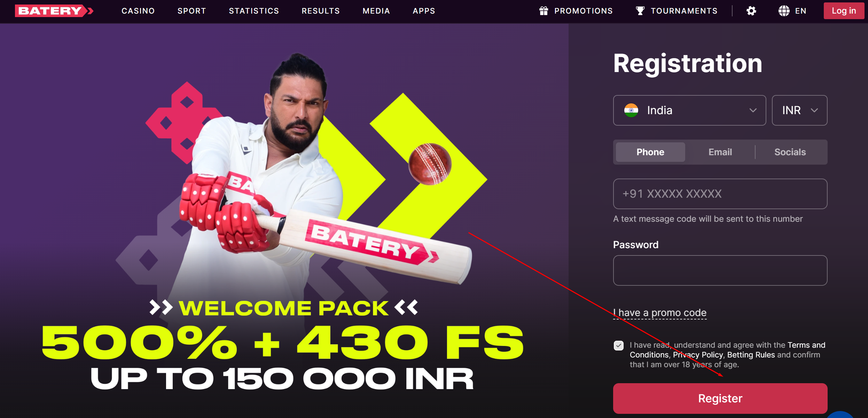This screenshot has height=418, width=868.
Task: Click the Batery logo in header
Action: pos(54,11)
